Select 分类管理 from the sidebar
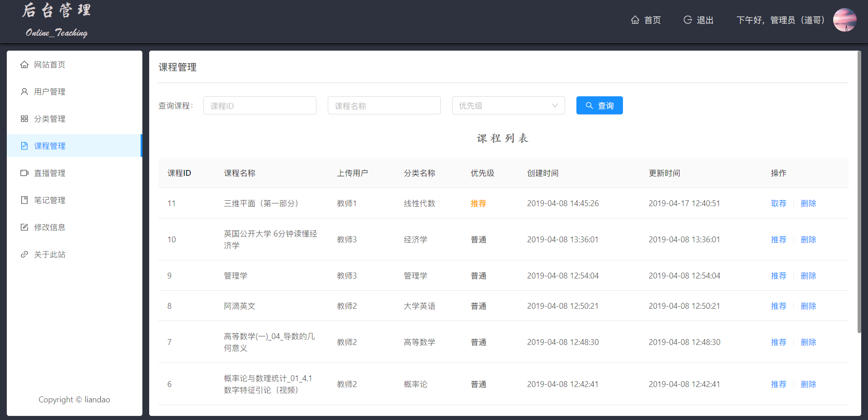 75,119
